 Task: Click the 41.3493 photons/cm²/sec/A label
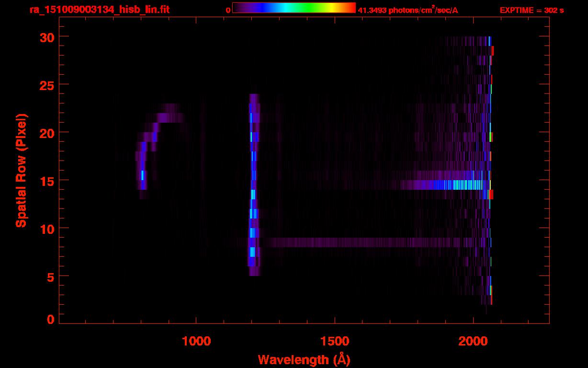[x=408, y=10]
